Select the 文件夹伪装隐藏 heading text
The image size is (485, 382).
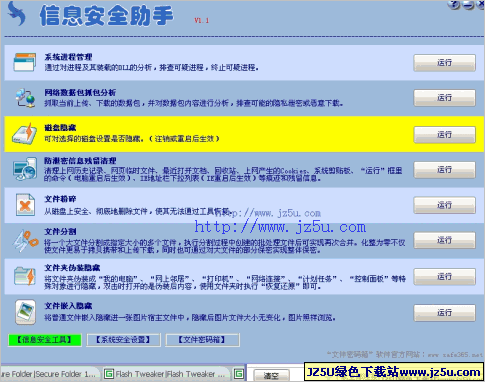coord(72,268)
